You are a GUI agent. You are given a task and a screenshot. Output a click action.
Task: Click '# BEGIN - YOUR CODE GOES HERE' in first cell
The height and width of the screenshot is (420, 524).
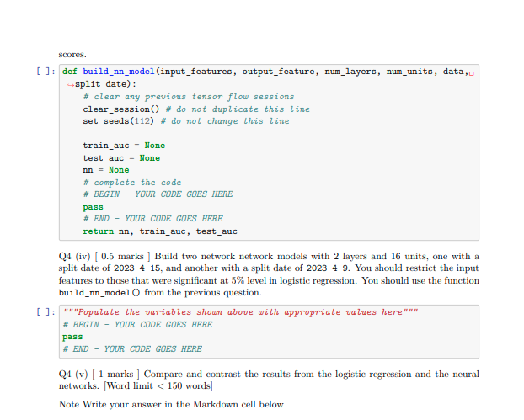(158, 194)
